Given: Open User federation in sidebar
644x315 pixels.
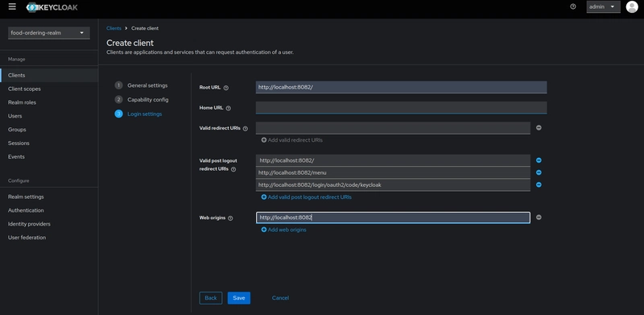Looking at the screenshot, I should [x=49, y=238].
